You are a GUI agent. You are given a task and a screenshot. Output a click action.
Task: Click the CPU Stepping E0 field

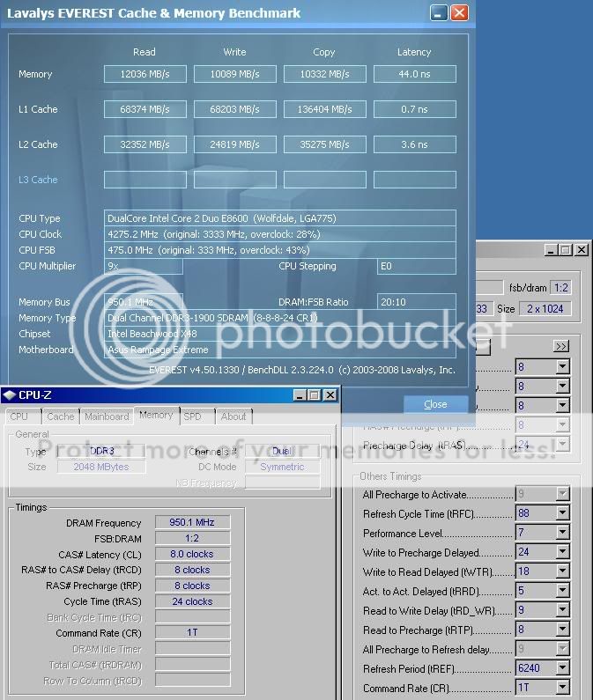(x=417, y=266)
